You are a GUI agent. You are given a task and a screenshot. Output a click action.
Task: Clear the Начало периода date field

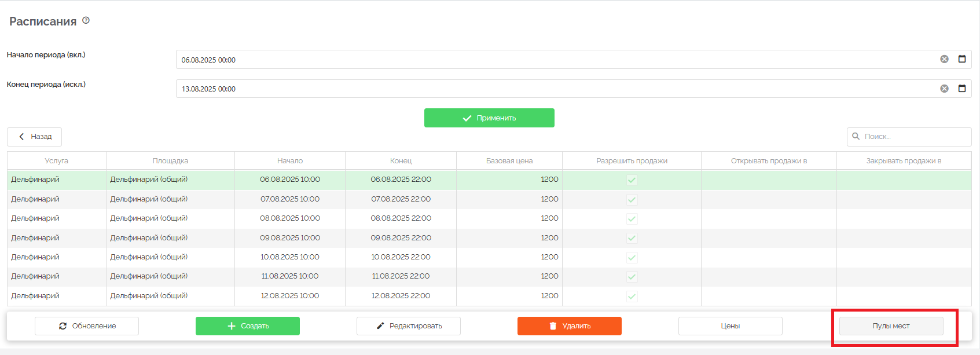pos(944,59)
